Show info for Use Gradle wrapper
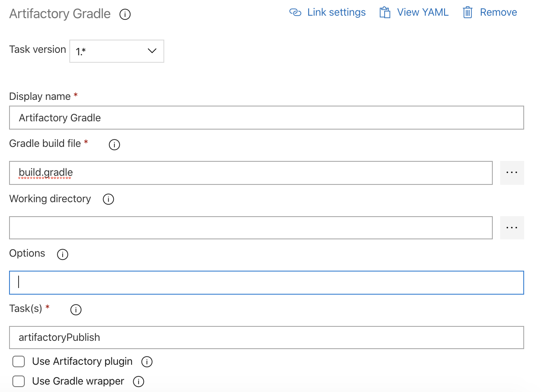The width and height of the screenshot is (546, 392). point(139,382)
